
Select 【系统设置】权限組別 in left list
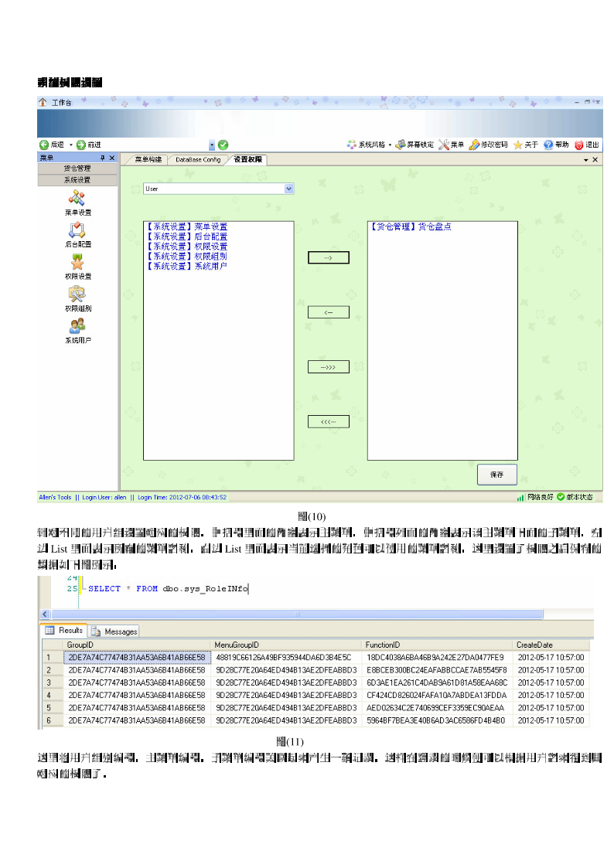coord(186,257)
